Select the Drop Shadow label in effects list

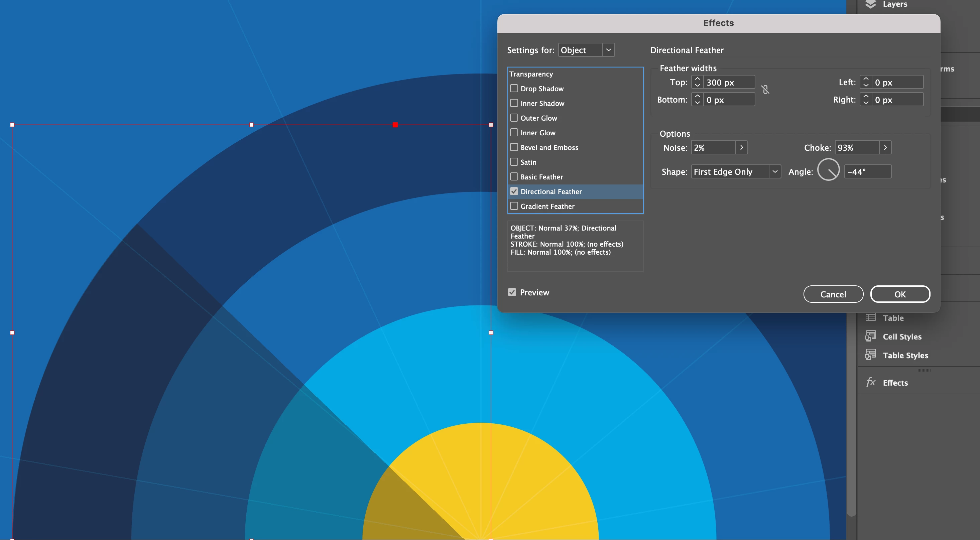[542, 89]
